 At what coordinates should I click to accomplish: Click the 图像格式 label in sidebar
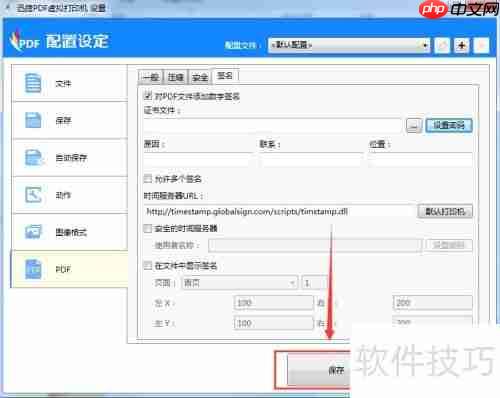coord(71,232)
